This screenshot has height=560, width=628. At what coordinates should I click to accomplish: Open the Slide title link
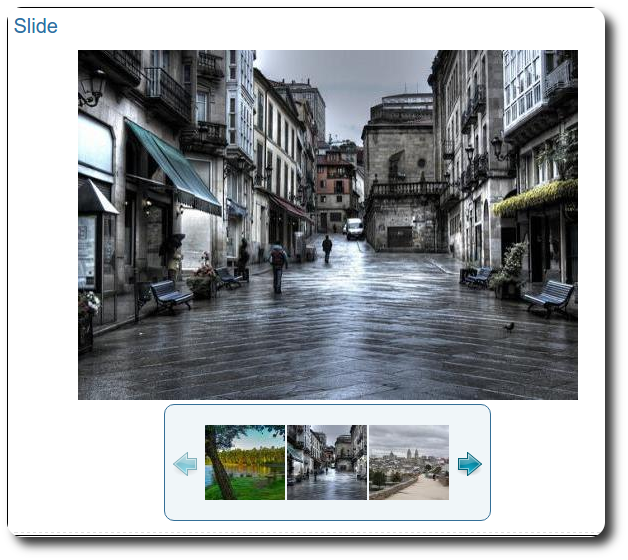[36, 26]
